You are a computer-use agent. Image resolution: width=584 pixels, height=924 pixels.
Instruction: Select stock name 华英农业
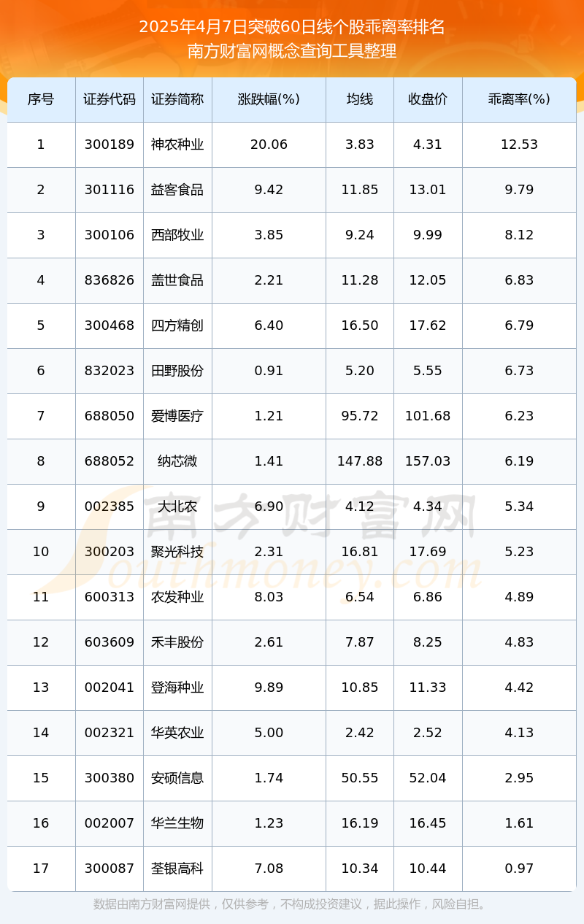(177, 733)
